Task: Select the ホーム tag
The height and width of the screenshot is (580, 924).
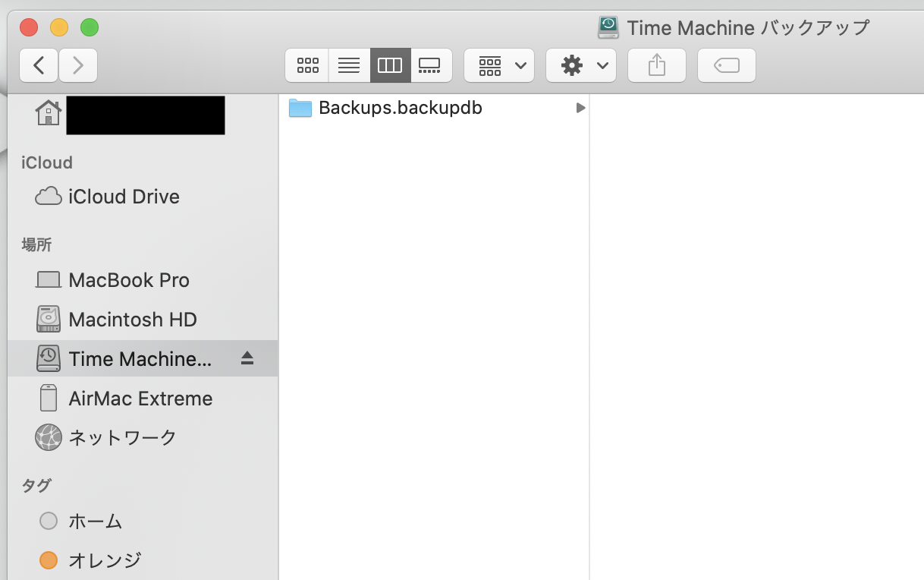Action: 143,522
